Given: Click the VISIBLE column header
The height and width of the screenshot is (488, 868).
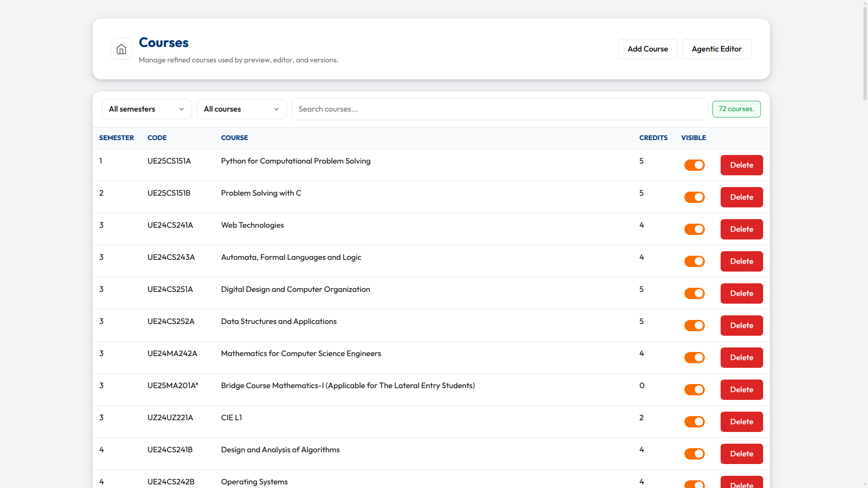Looking at the screenshot, I should pos(693,138).
